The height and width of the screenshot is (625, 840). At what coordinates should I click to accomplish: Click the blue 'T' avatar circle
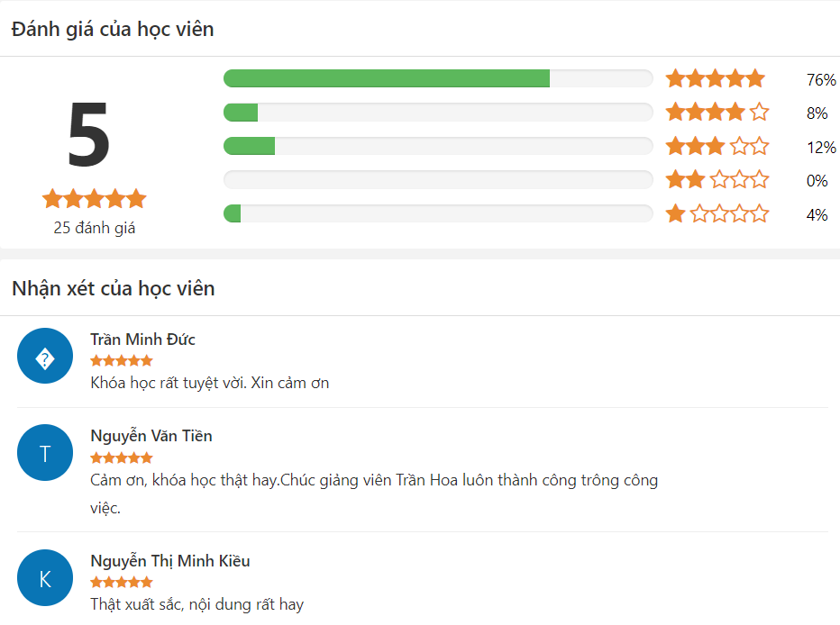(x=45, y=452)
